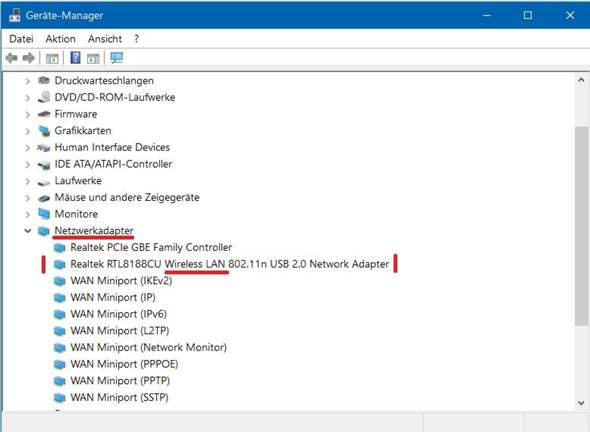590x432 pixels.
Task: Open the Datei menu
Action: point(21,39)
